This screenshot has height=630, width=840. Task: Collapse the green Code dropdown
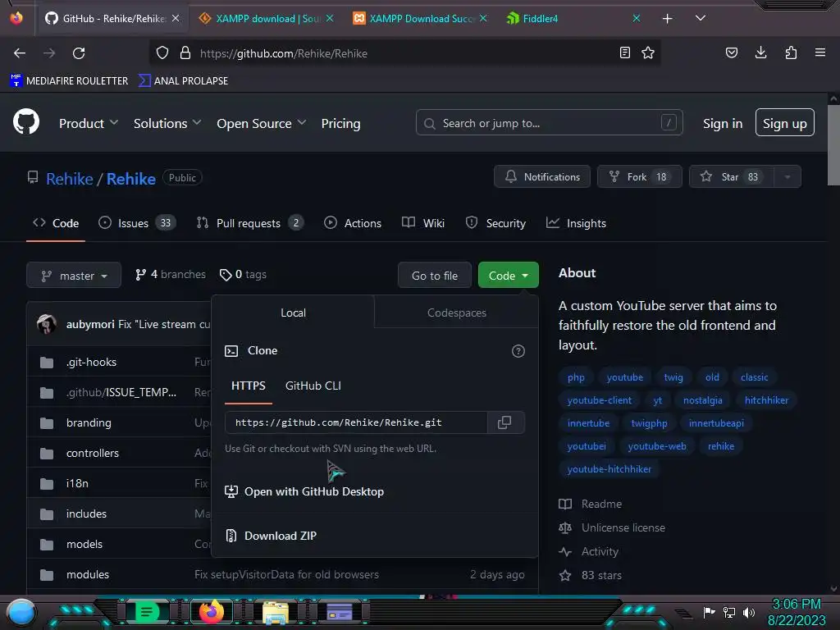pyautogui.click(x=509, y=276)
